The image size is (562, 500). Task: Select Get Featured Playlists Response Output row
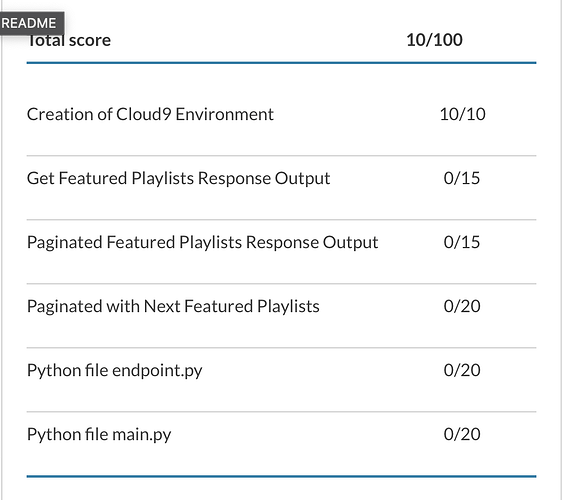click(x=281, y=178)
